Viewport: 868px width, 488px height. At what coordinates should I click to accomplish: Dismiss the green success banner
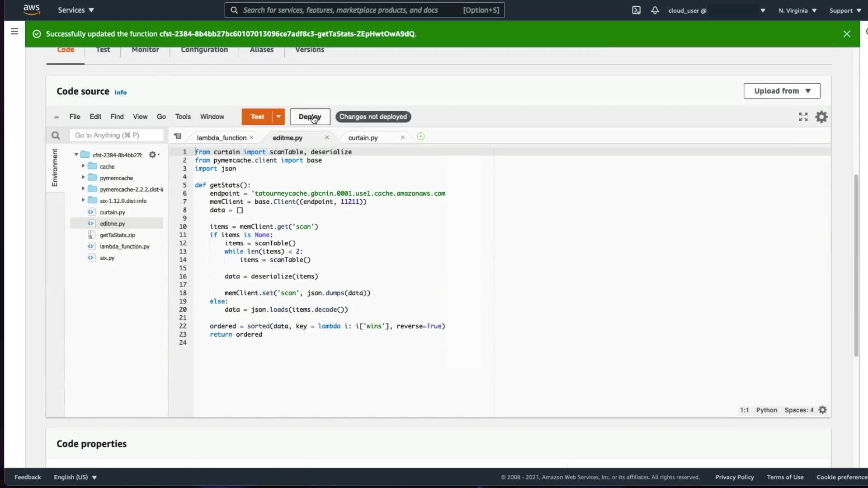[847, 34]
